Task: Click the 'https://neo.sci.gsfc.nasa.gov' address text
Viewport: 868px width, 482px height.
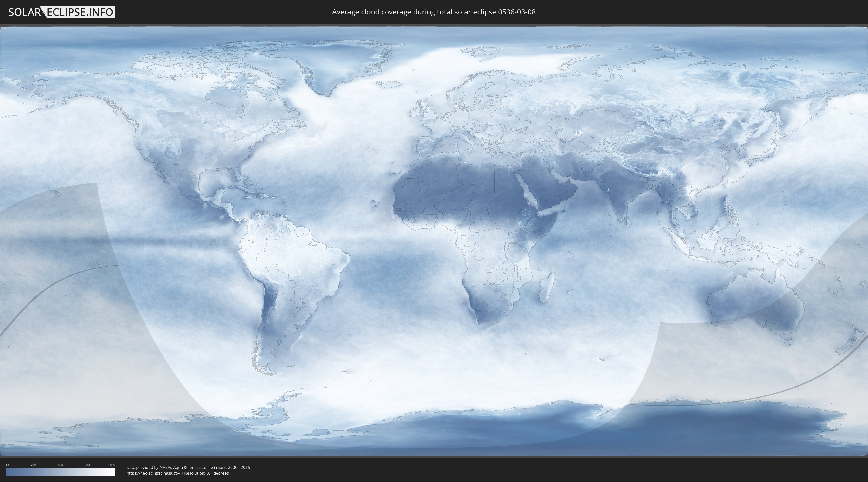Action: (153, 473)
